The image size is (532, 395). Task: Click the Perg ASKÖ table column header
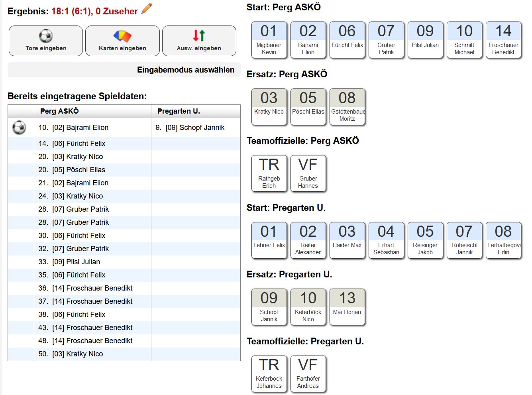tap(92, 111)
